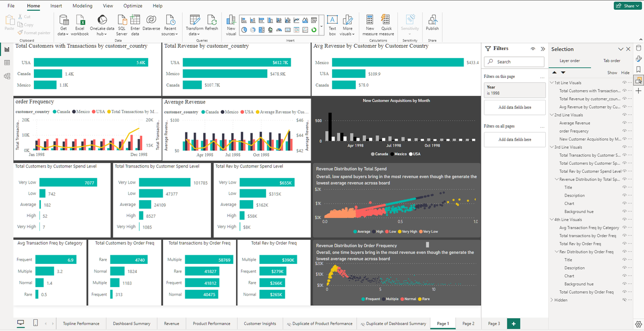
Task: Click the Filters pane Search field
Action: pyautogui.click(x=515, y=62)
